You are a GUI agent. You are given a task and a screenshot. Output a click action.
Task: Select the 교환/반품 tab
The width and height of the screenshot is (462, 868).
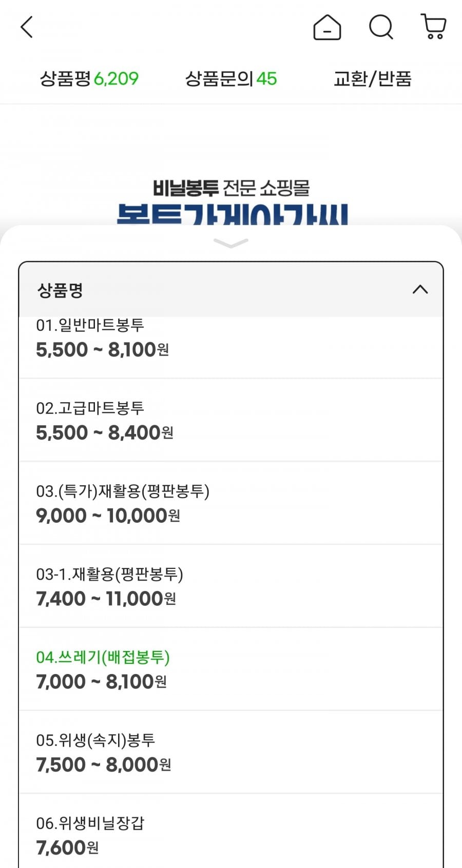373,78
